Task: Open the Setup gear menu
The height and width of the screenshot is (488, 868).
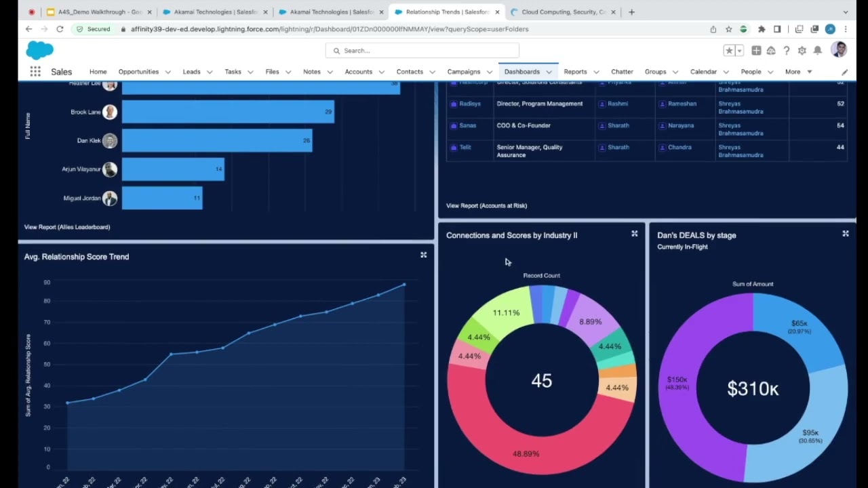Action: tap(802, 51)
